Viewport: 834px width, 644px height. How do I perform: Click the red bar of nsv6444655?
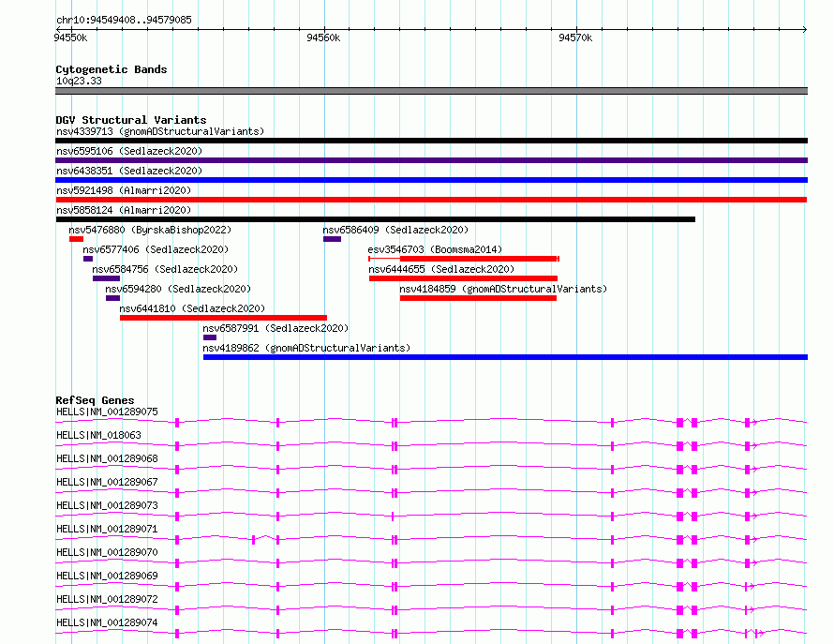pyautogui.click(x=463, y=278)
